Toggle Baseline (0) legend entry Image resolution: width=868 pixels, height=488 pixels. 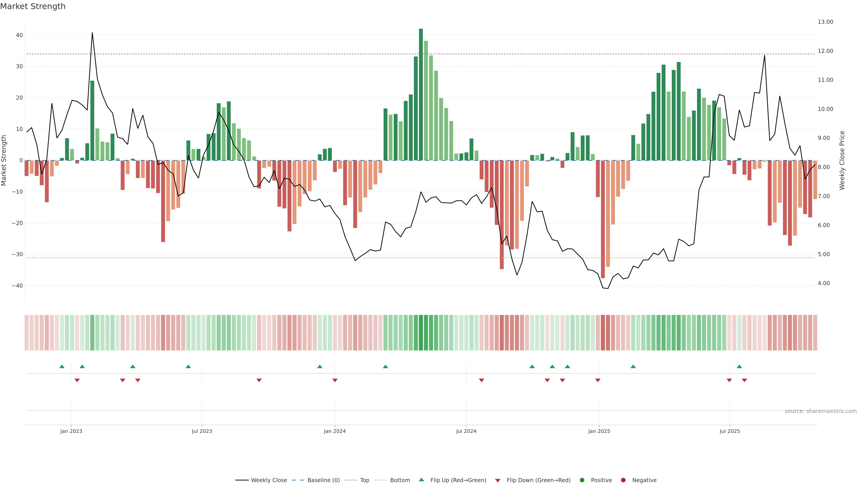tap(323, 480)
